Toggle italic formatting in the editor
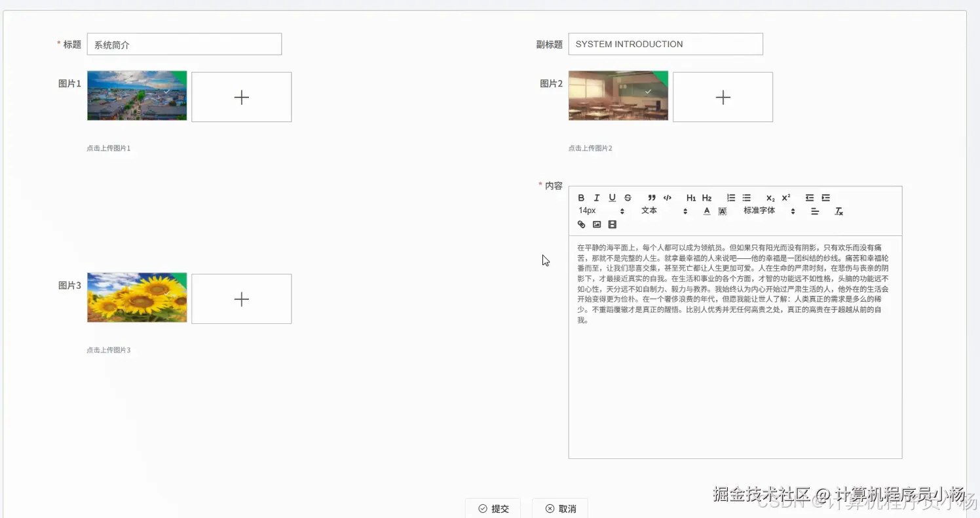 [597, 198]
